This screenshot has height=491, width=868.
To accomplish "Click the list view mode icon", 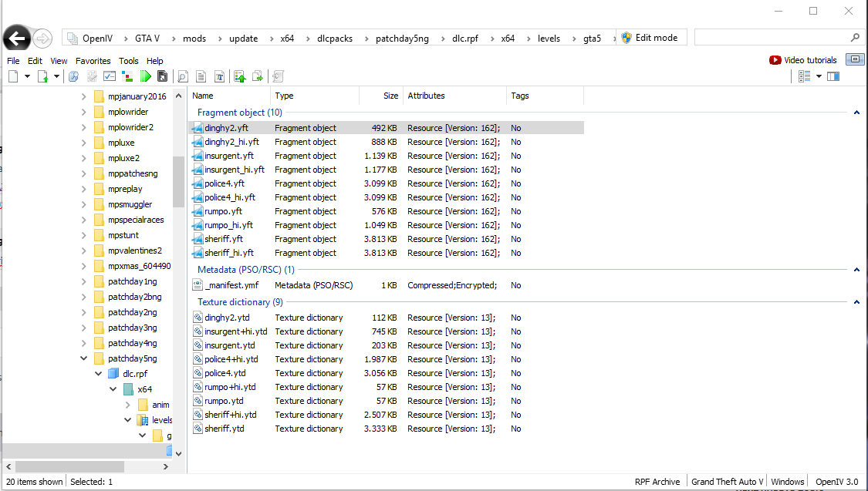I will [x=804, y=76].
